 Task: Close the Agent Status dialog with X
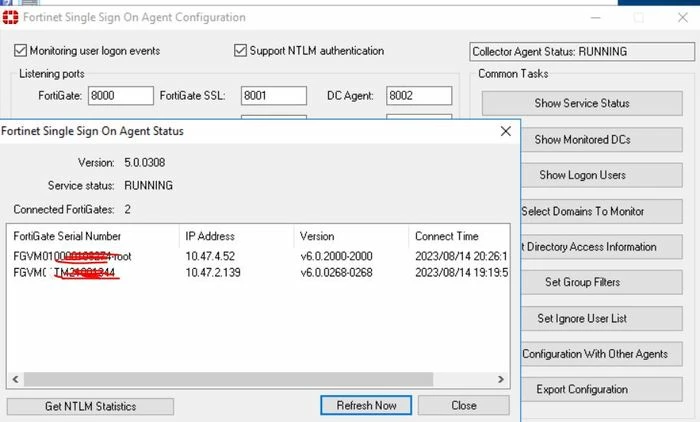[x=505, y=131]
